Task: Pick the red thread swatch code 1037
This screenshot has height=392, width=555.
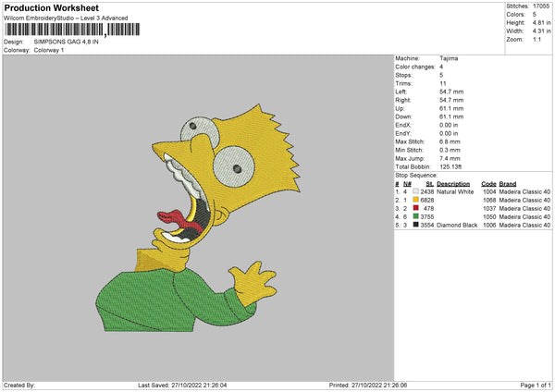Action: pyautogui.click(x=415, y=208)
